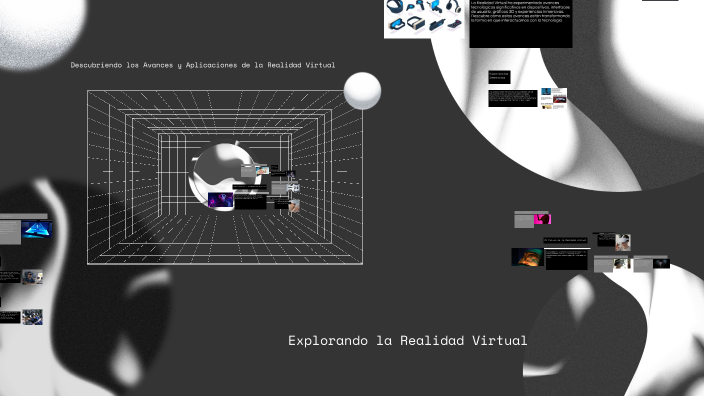
Task: Select black text box beside crowd photo
Action: point(10,317)
